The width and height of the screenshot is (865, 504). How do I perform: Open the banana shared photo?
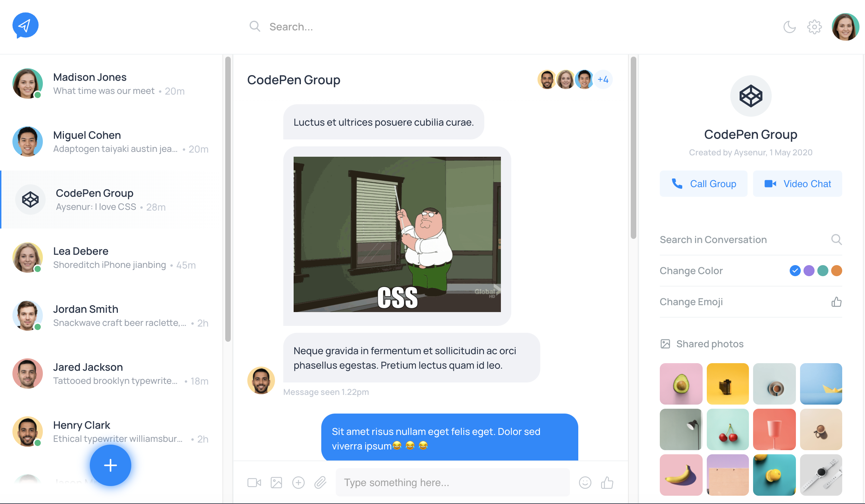tap(681, 475)
